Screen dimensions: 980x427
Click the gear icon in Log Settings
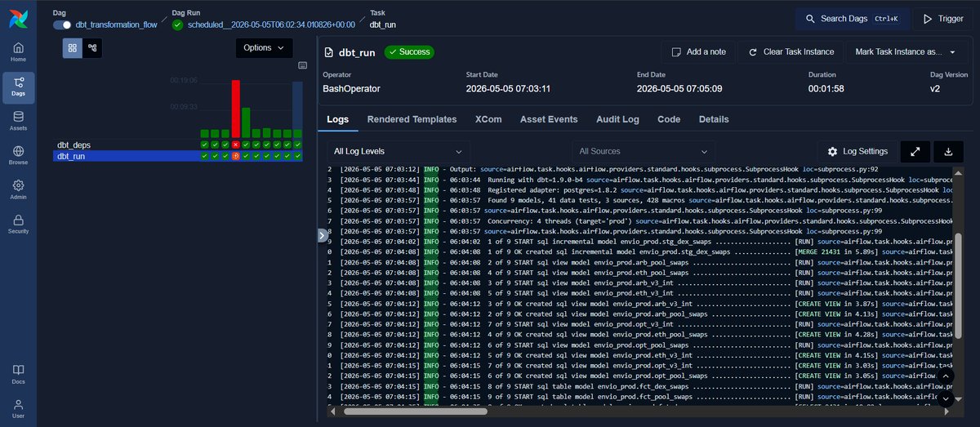[x=832, y=152]
